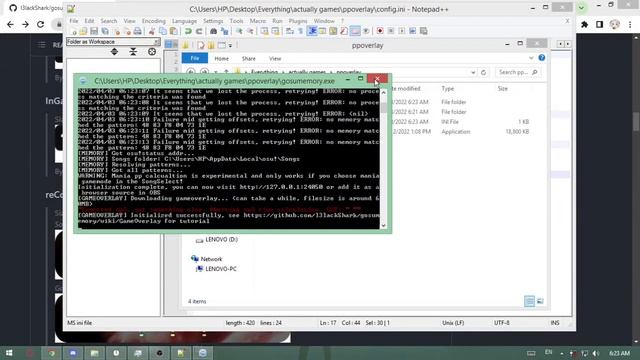Sort Explorer files by Type column

[447, 89]
